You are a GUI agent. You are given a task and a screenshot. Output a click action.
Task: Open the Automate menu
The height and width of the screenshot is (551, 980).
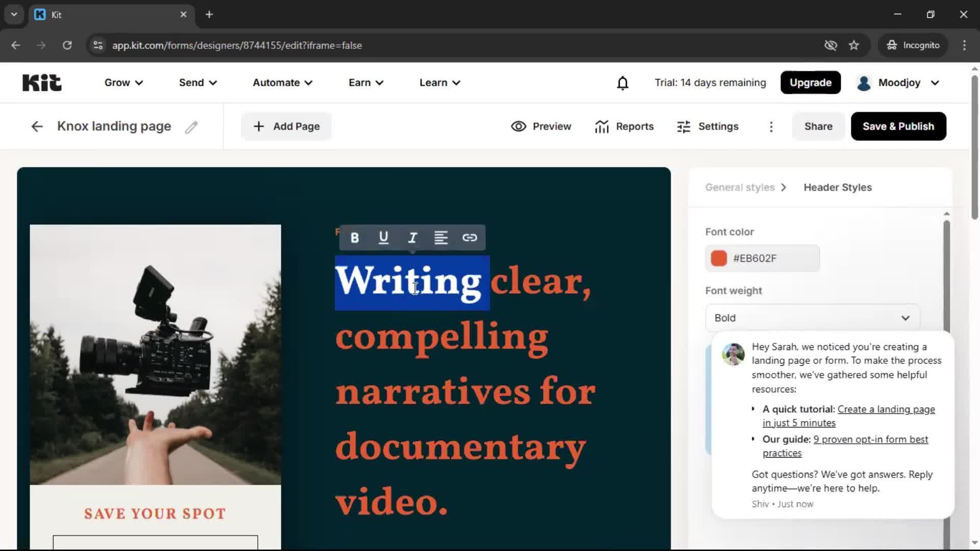[281, 83]
